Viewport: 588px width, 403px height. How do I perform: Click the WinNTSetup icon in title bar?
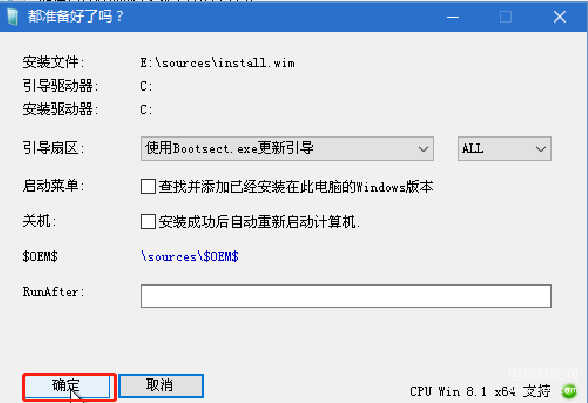click(12, 17)
